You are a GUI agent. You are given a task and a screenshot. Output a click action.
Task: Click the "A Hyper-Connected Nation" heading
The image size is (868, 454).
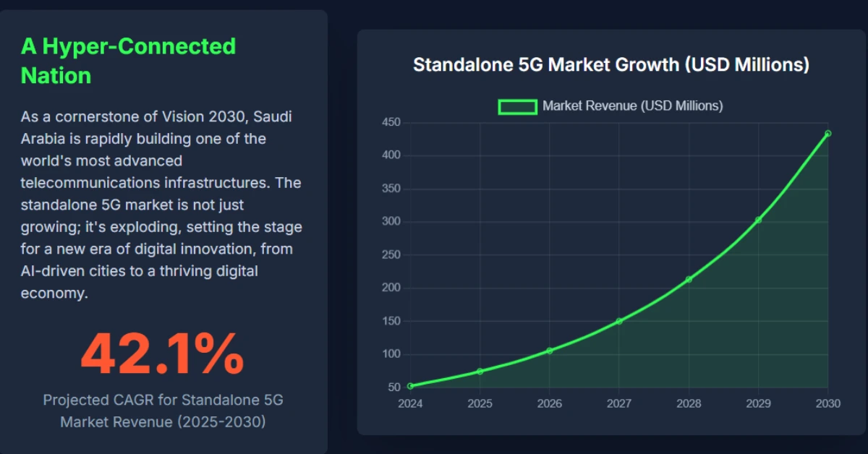point(128,61)
